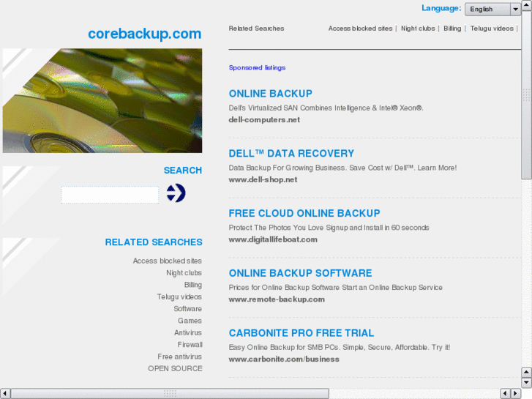Open Software in sidebar related searches
Viewport: 532px width, 399px height.
point(187,309)
